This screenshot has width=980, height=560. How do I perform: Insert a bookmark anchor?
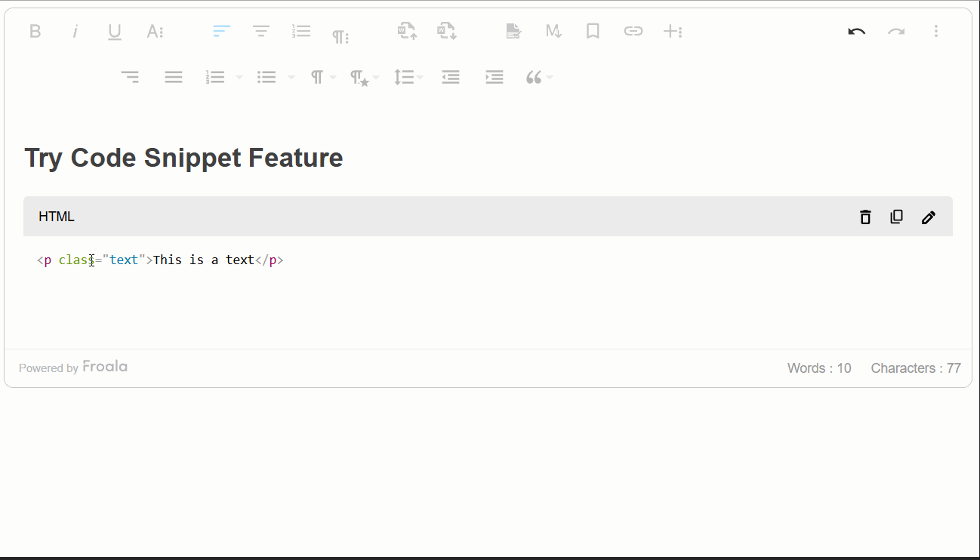pyautogui.click(x=593, y=31)
